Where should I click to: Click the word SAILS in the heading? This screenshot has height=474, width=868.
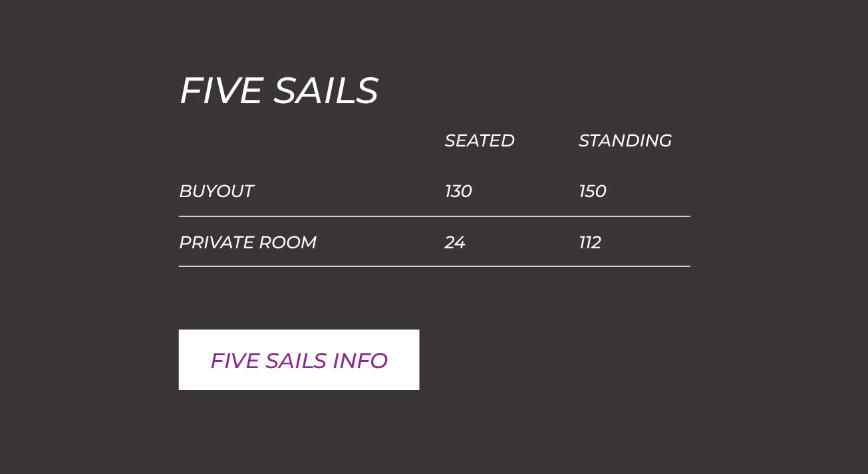point(326,91)
